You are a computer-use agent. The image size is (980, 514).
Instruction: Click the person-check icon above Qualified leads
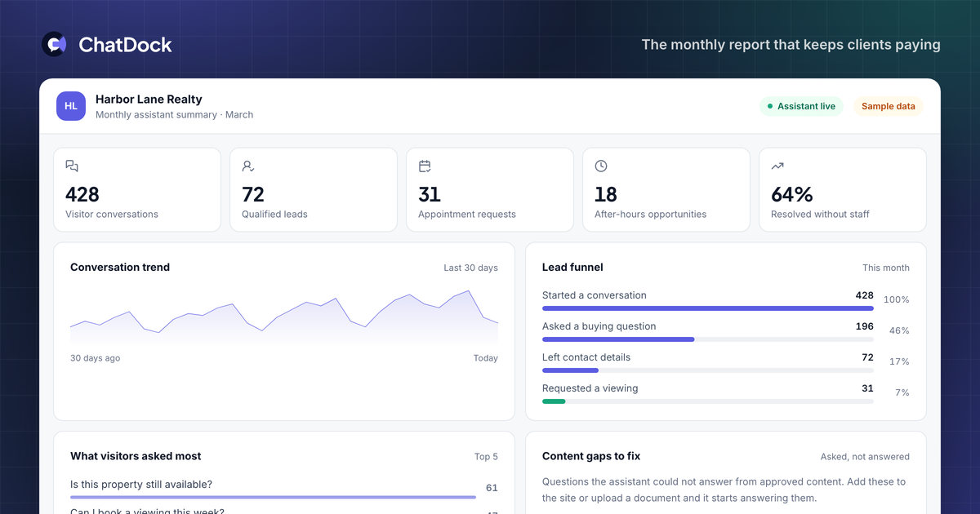coord(248,166)
